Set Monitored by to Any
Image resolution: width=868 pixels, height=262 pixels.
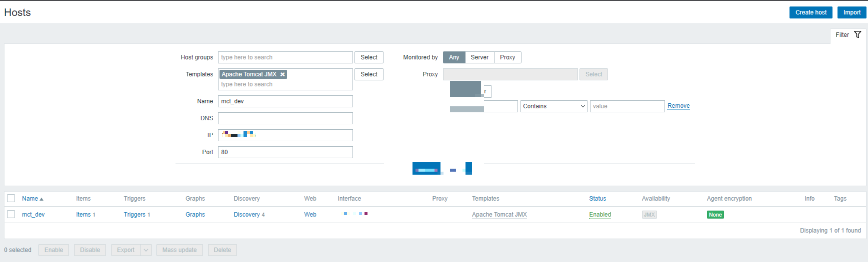coord(454,57)
